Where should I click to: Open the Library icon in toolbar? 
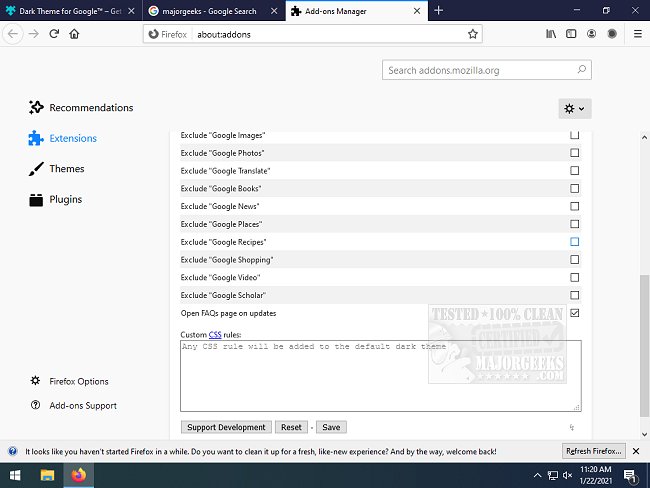[x=551, y=34]
